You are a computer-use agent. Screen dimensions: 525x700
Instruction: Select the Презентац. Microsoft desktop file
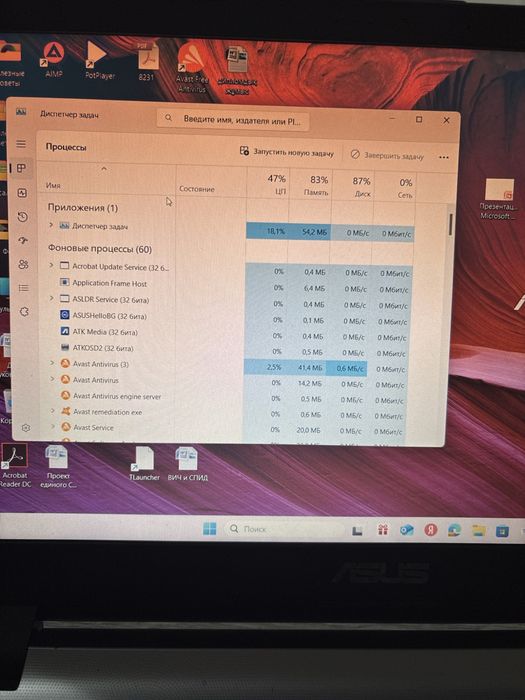(497, 200)
